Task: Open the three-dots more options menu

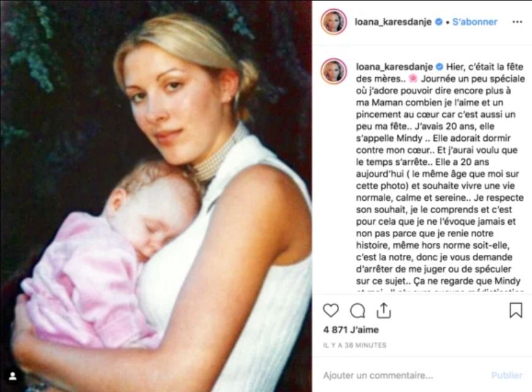Action: coord(517,21)
